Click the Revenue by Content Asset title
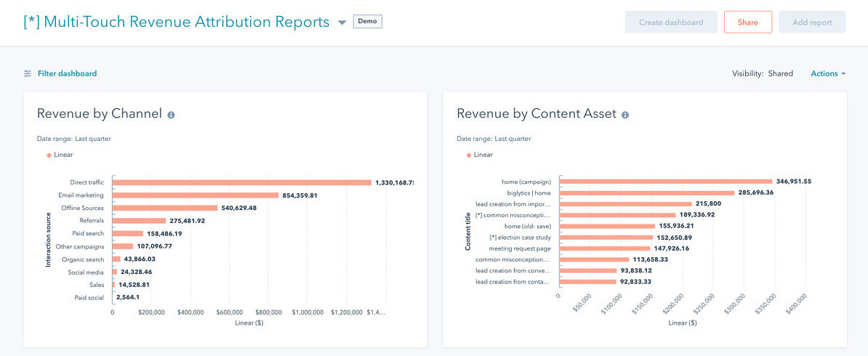 click(536, 114)
